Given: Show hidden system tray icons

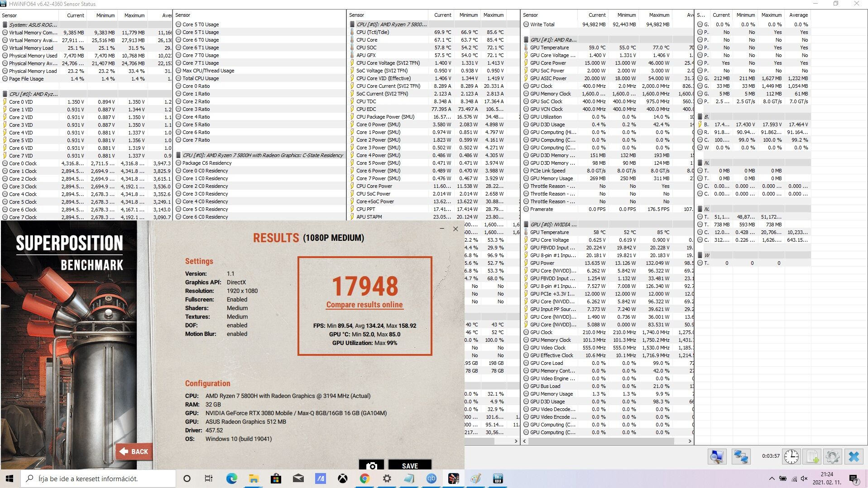Looking at the screenshot, I should (x=772, y=478).
